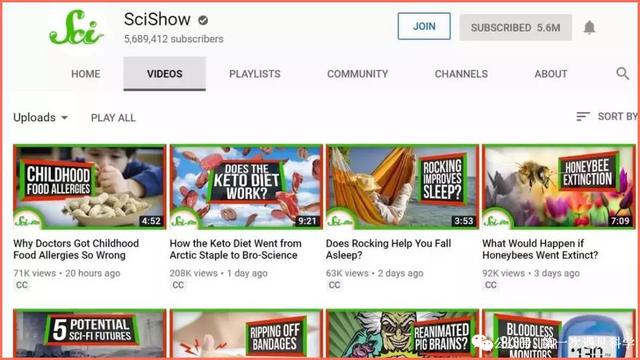640x360 pixels.
Task: Click the Sort By lines icon
Action: point(583,117)
